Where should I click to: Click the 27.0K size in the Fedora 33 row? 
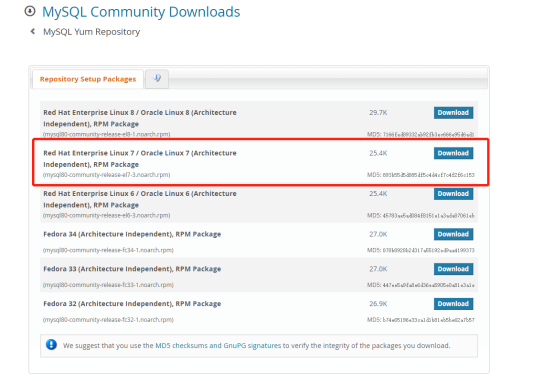pyautogui.click(x=378, y=269)
